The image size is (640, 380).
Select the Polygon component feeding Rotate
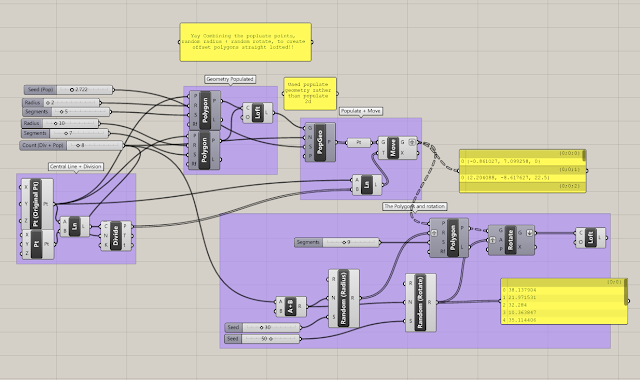pos(449,238)
